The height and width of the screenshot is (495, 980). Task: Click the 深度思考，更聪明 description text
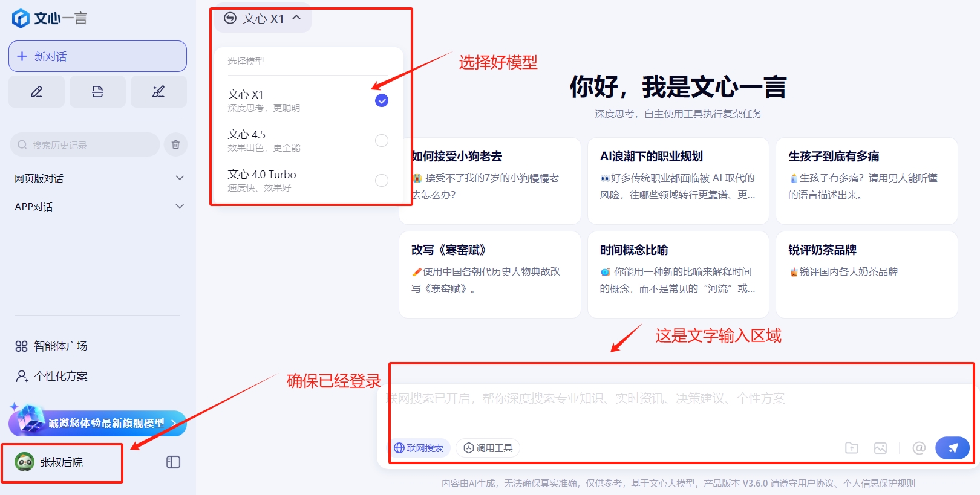[264, 108]
